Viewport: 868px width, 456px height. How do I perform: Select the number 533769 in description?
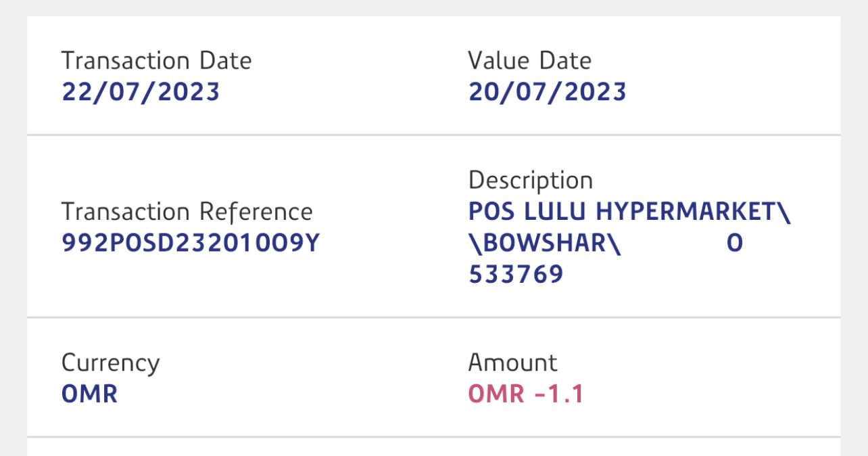tap(516, 275)
